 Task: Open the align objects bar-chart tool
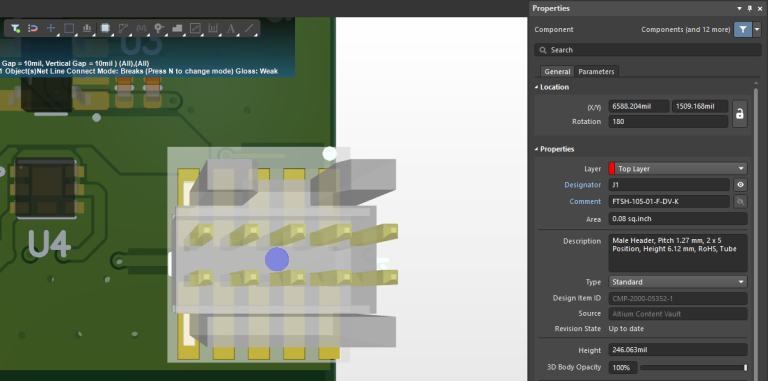87,28
